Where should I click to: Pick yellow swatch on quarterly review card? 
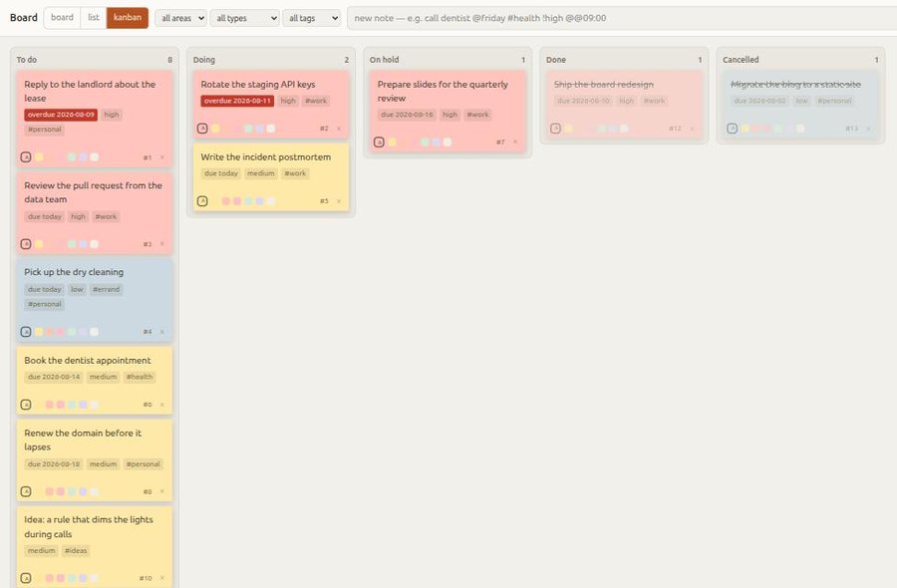(x=392, y=142)
